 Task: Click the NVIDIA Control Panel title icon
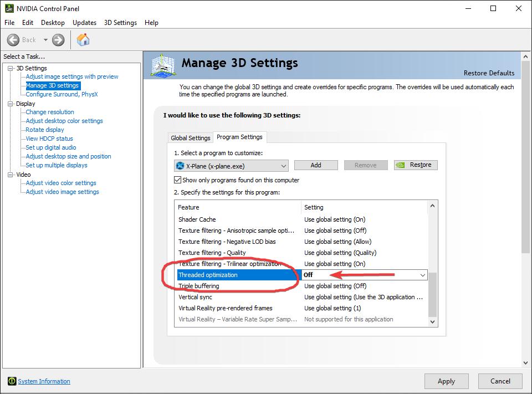pyautogui.click(x=9, y=8)
